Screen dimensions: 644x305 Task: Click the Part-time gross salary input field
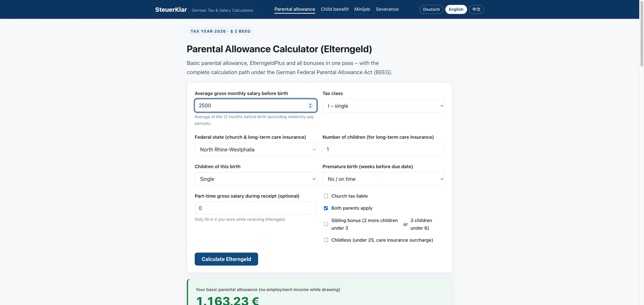[256, 208]
